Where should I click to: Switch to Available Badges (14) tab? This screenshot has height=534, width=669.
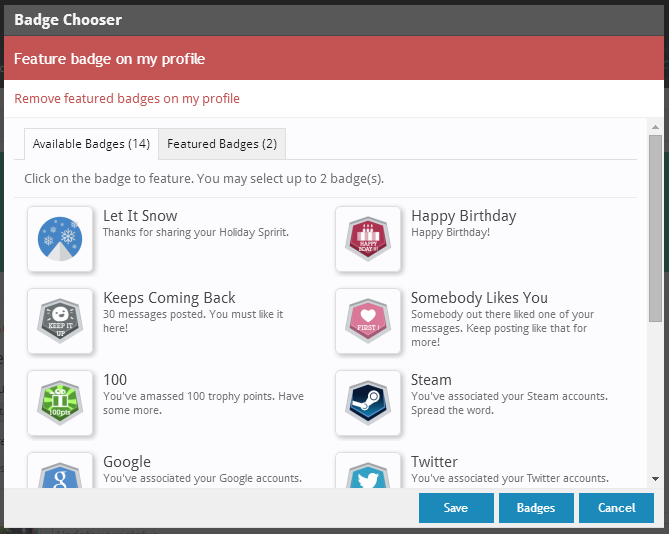91,144
